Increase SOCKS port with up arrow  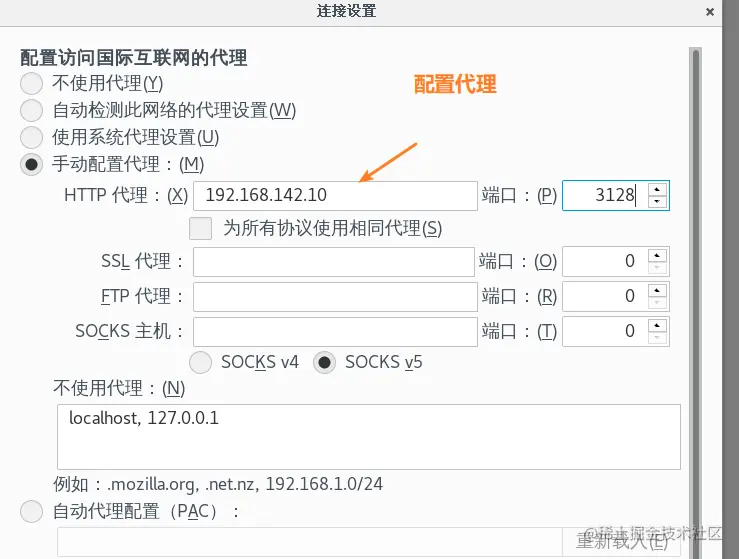point(657,326)
